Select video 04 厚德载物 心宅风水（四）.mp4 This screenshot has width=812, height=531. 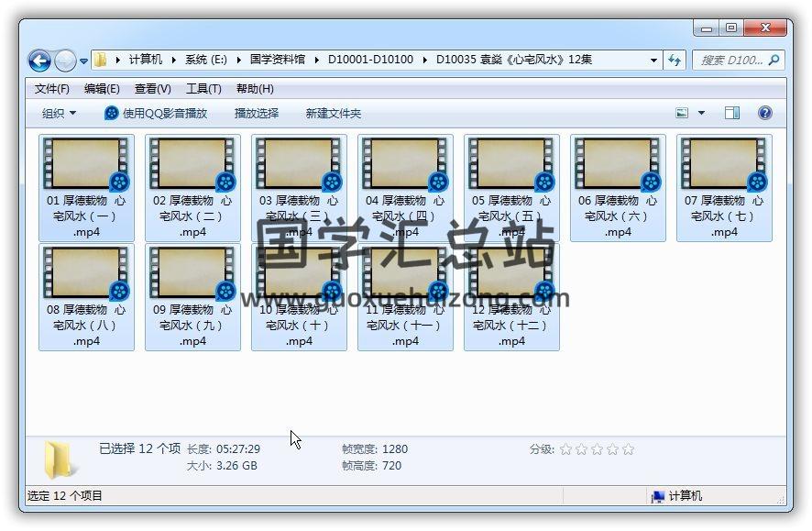[405, 187]
